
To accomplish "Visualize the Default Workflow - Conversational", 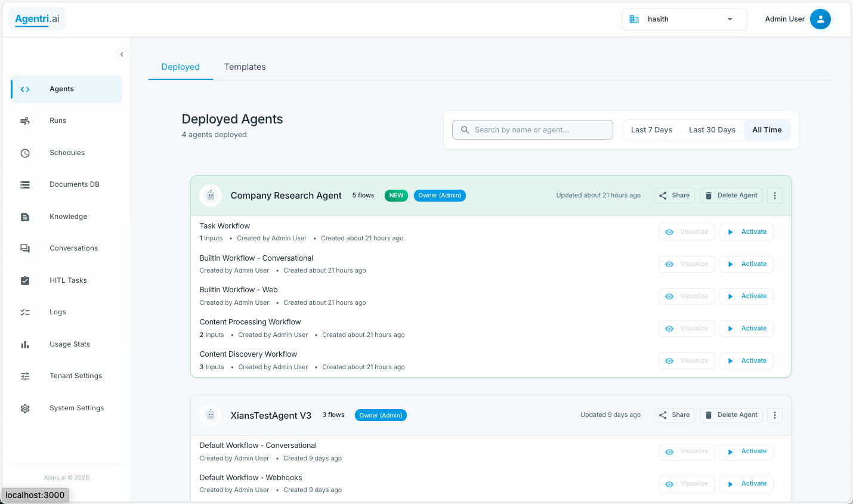I will point(687,452).
